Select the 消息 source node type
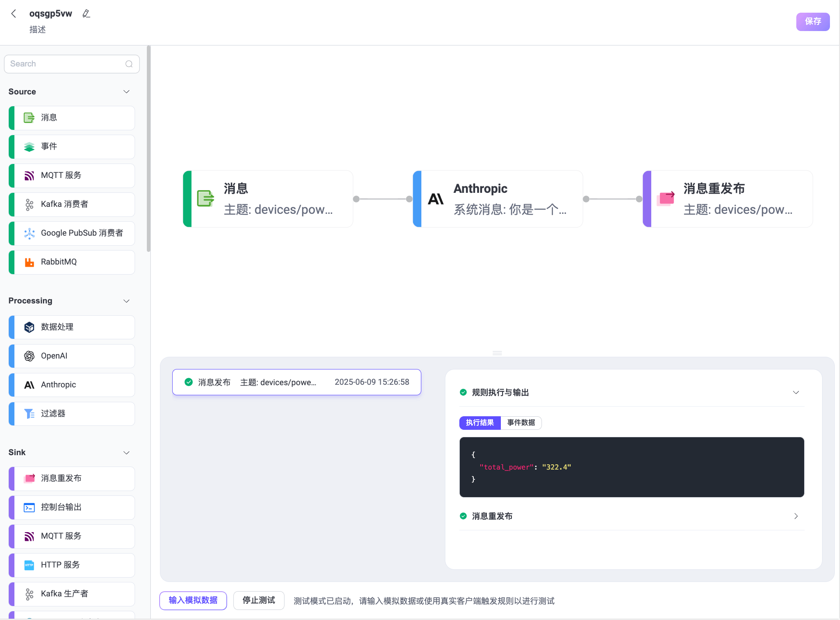This screenshot has height=620, width=840. point(49,118)
